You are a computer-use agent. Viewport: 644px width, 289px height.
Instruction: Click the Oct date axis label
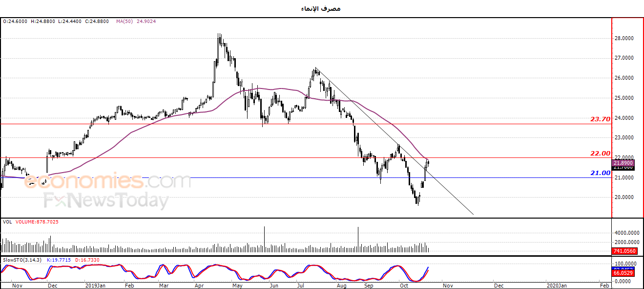click(404, 285)
